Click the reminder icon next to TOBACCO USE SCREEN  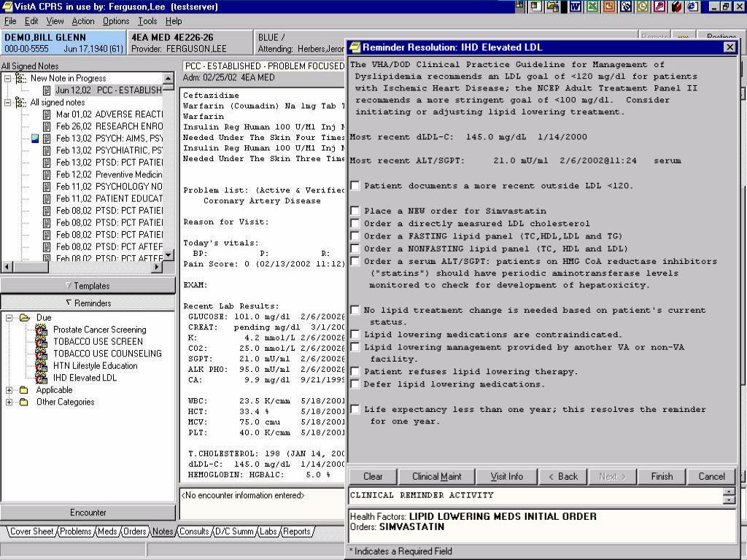click(42, 341)
